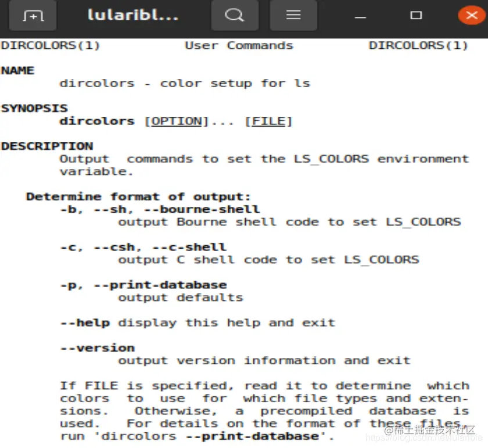Click 'output Bourne shell code to set LS_COLORS'
This screenshot has width=488, height=448.
pos(289,221)
